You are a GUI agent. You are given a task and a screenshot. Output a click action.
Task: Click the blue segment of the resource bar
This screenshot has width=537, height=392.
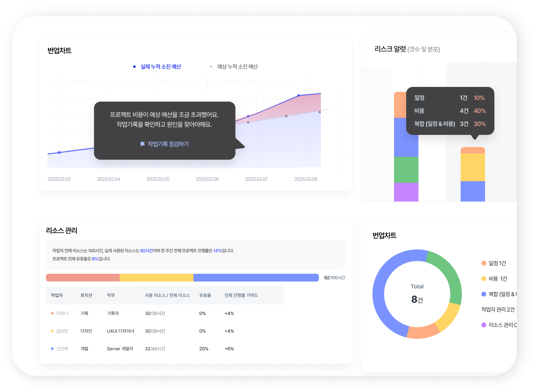pos(256,278)
